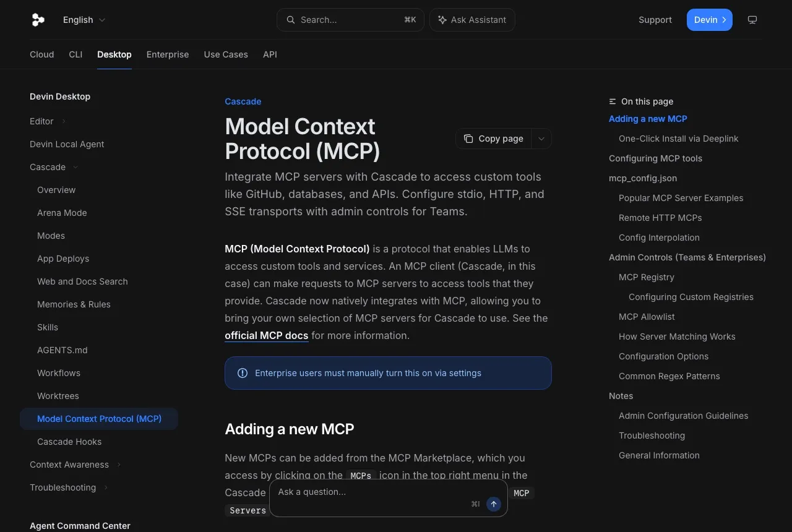Open App Deploys in sidebar

(63, 259)
